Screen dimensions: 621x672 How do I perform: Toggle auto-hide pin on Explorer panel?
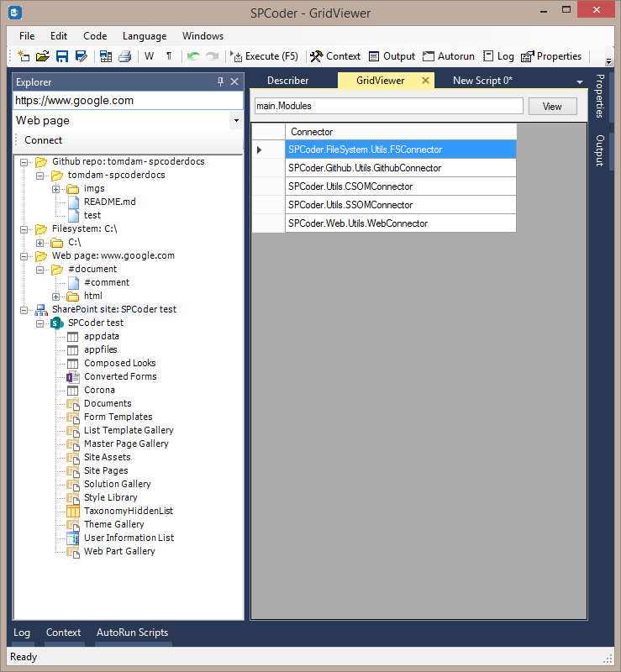point(220,81)
